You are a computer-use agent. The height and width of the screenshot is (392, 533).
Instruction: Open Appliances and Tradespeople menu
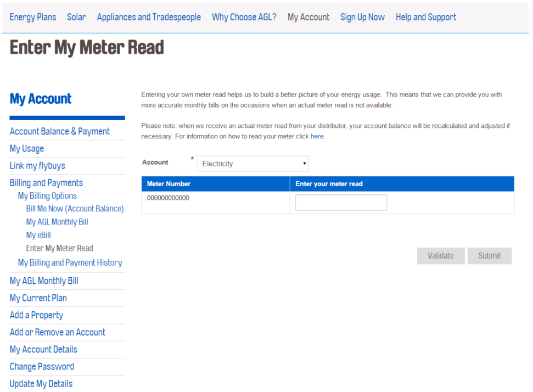[x=149, y=17]
